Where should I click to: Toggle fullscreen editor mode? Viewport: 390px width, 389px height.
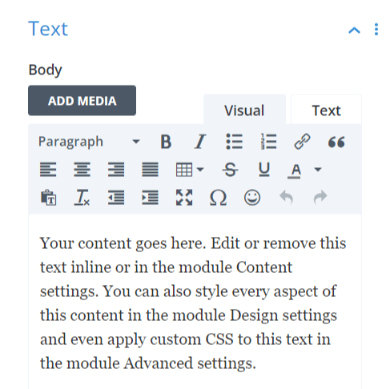tap(184, 198)
